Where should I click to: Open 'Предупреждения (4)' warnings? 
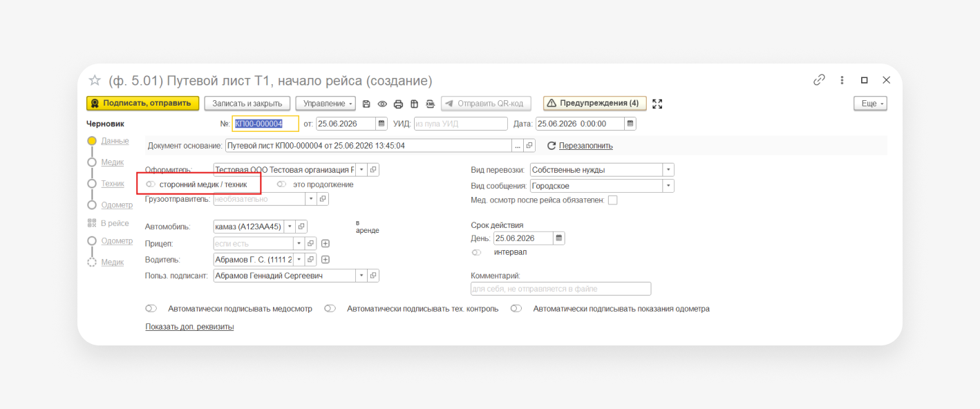(x=595, y=104)
